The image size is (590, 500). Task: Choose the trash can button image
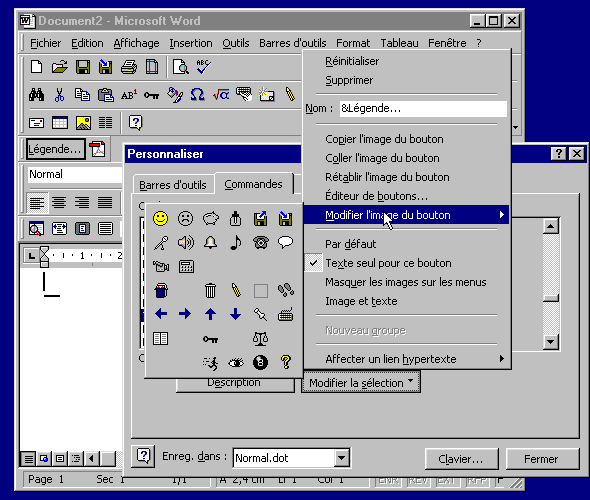point(211,290)
